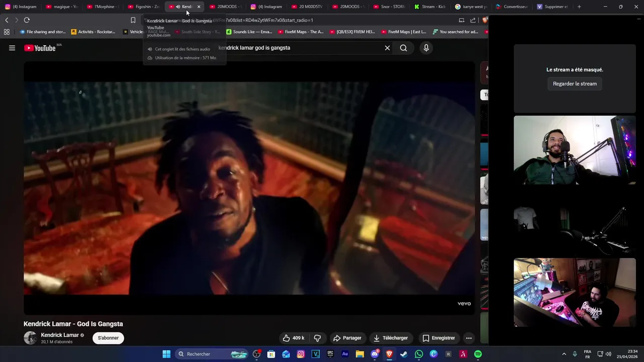The image size is (644, 362).
Task: Open a new browser tab with plus
Action: point(579,7)
